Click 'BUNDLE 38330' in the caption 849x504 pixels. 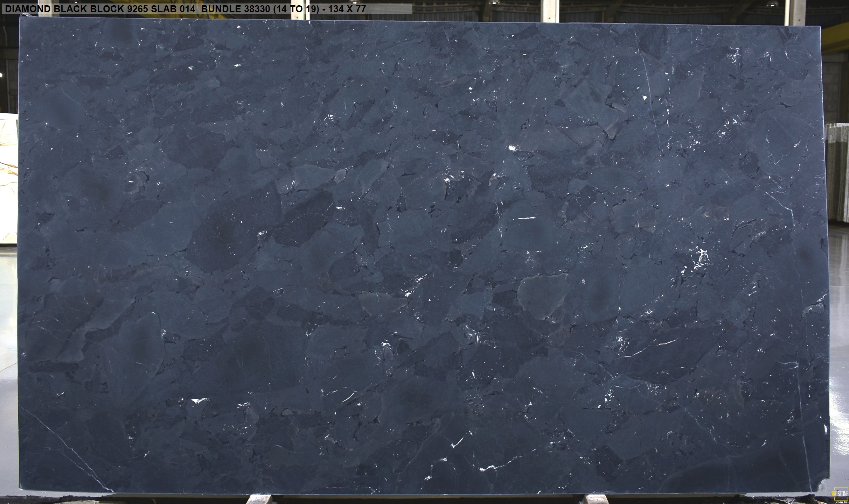pyautogui.click(x=235, y=9)
